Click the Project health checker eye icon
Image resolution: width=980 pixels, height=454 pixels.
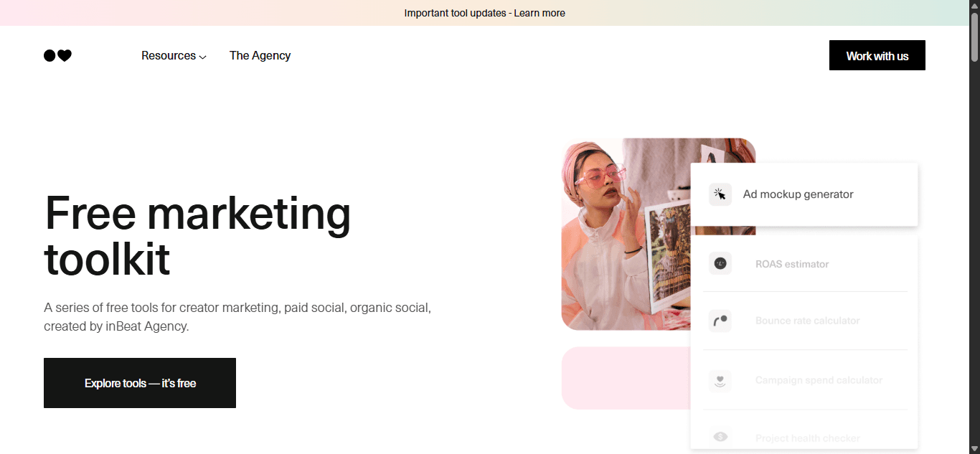[720, 437]
